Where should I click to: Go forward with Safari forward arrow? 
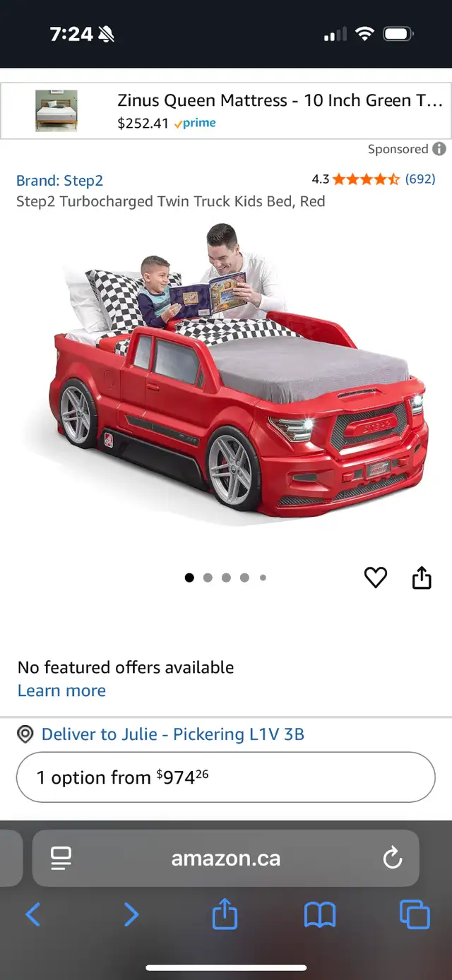[x=131, y=915]
